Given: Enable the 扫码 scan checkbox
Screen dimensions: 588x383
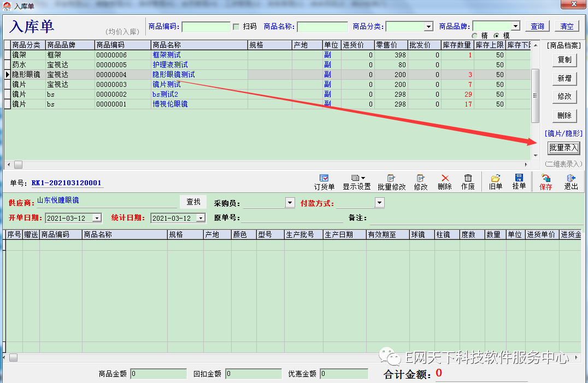Looking at the screenshot, I should click(236, 26).
